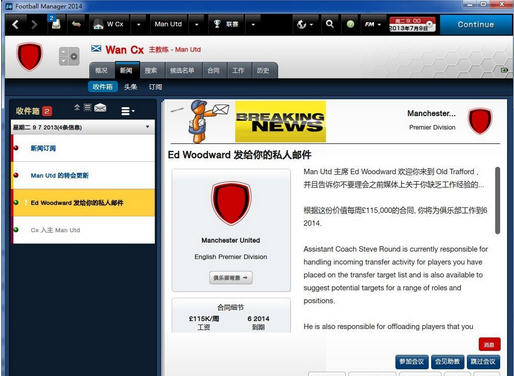This screenshot has width=514, height=376.
Task: Open the W Cx manager menu
Action: point(109,24)
